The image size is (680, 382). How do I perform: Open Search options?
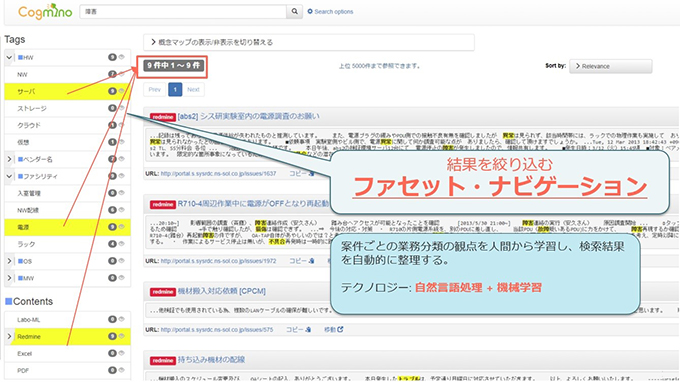(330, 12)
